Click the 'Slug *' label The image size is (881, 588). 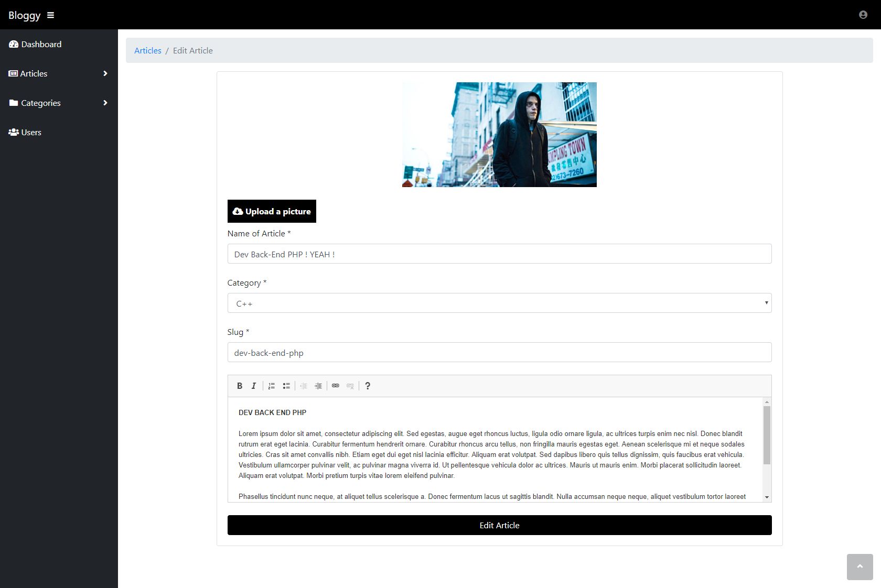pos(238,332)
